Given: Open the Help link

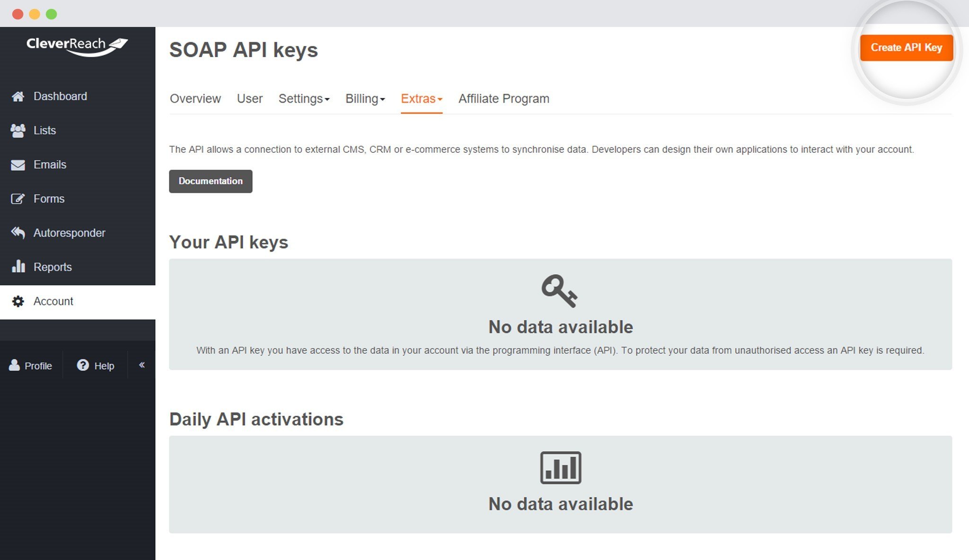Looking at the screenshot, I should point(96,366).
